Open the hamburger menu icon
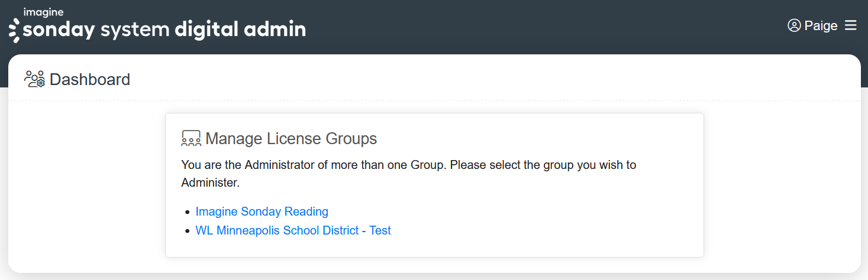 click(850, 25)
